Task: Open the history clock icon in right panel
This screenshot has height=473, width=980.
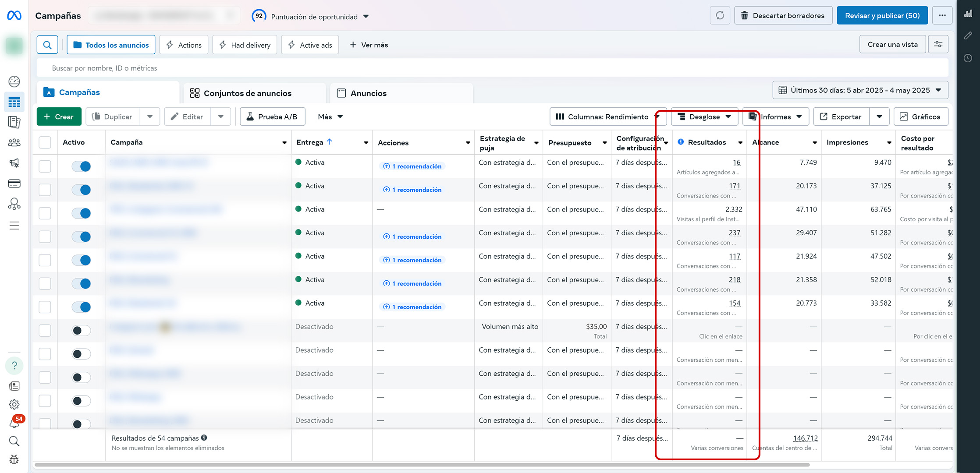Action: tap(968, 58)
